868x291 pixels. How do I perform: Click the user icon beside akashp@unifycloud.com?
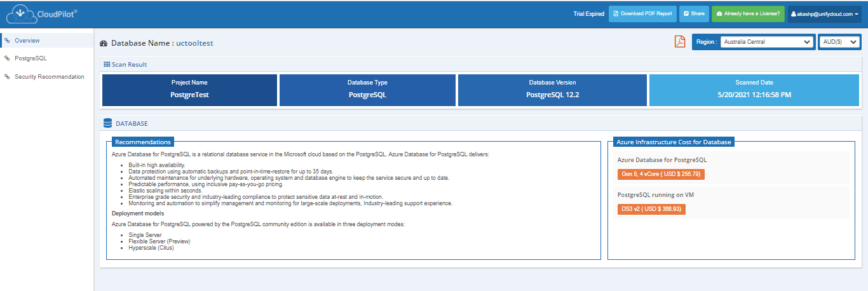(x=794, y=13)
